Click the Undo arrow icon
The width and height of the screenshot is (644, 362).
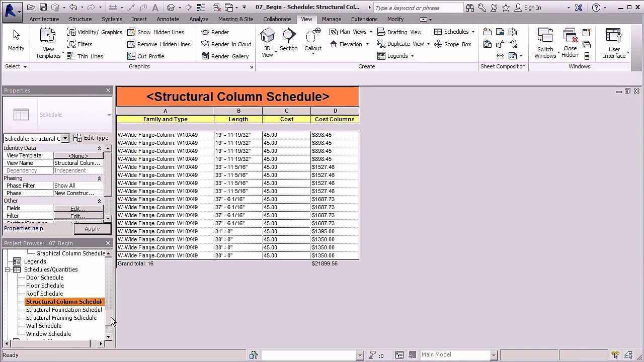coord(73,8)
